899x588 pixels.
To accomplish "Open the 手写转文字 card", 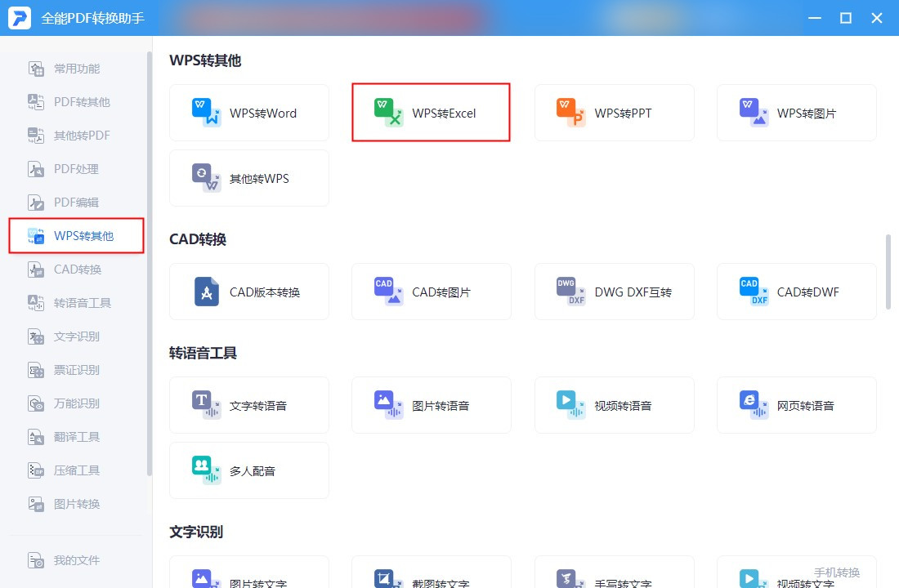I will point(614,572).
